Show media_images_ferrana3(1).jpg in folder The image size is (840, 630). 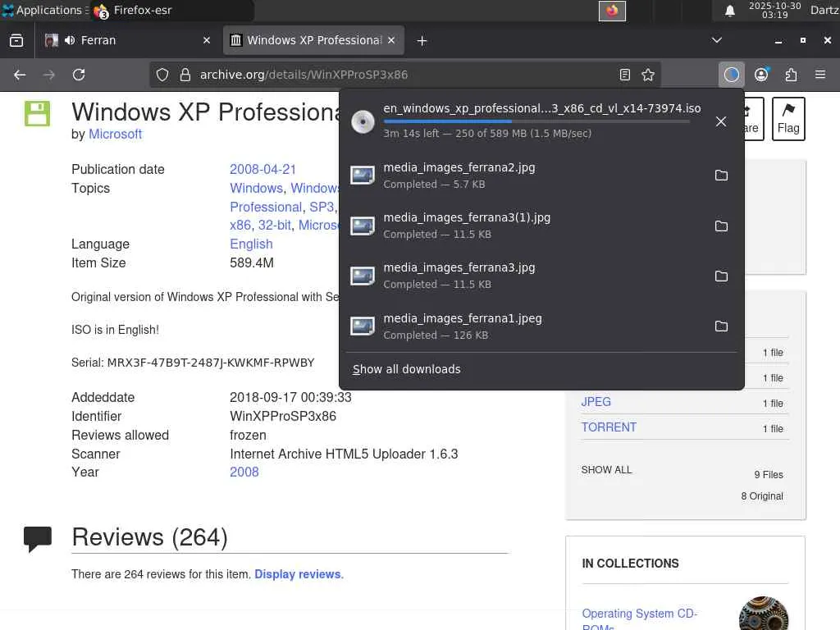click(x=721, y=226)
